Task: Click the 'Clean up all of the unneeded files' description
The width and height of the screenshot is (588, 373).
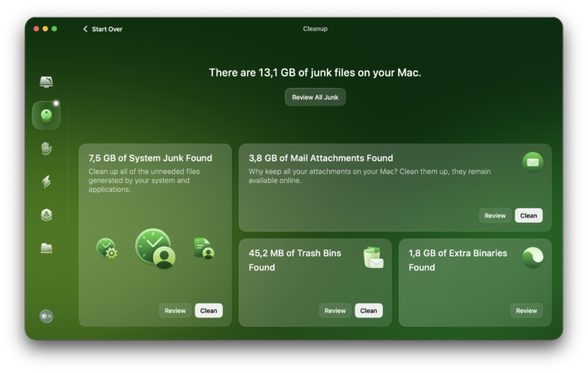Action: (145, 181)
